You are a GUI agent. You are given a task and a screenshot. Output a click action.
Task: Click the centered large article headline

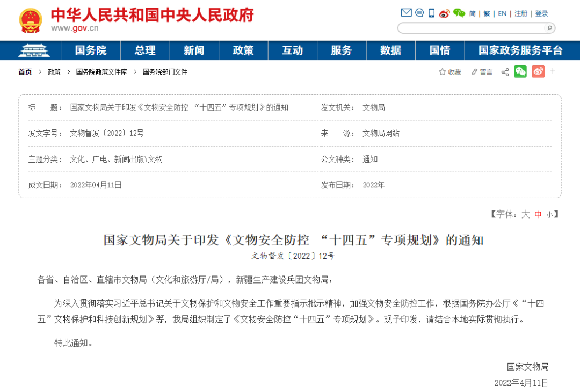coord(293,241)
